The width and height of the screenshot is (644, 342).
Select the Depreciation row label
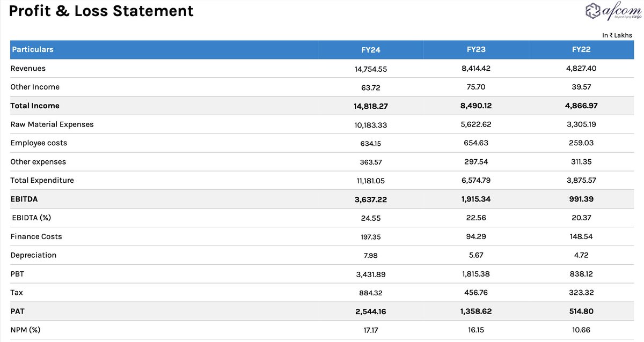coord(33,255)
